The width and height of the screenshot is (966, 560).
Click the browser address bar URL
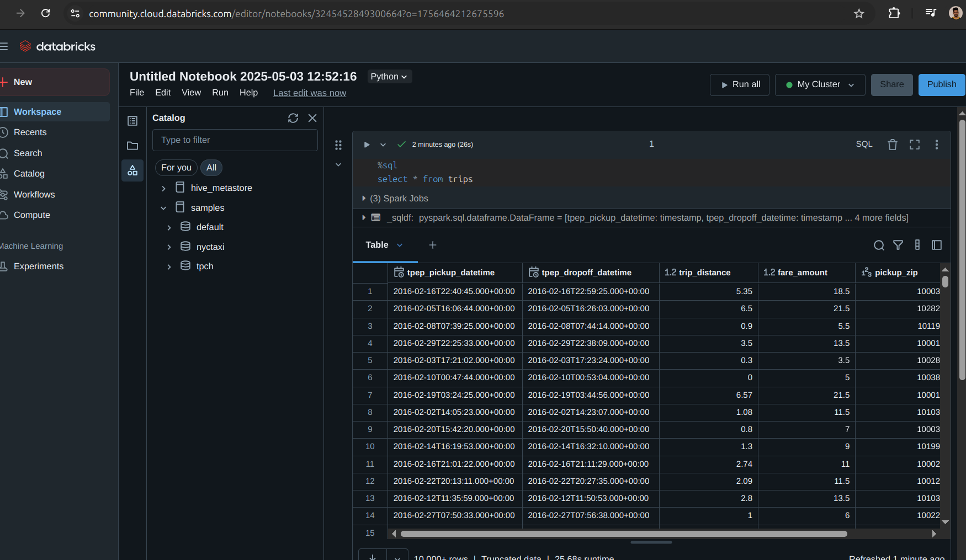pos(296,13)
